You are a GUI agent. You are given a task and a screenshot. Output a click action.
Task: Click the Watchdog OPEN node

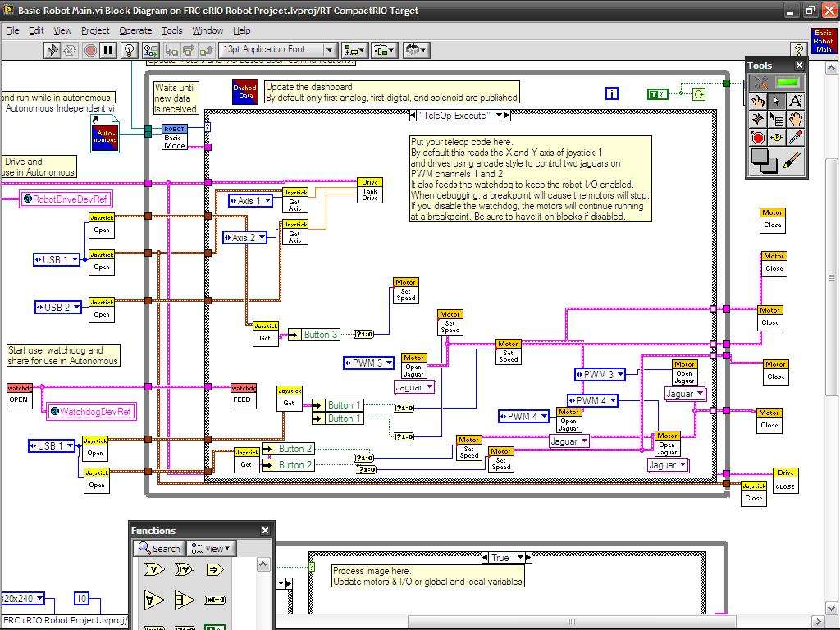click(20, 396)
